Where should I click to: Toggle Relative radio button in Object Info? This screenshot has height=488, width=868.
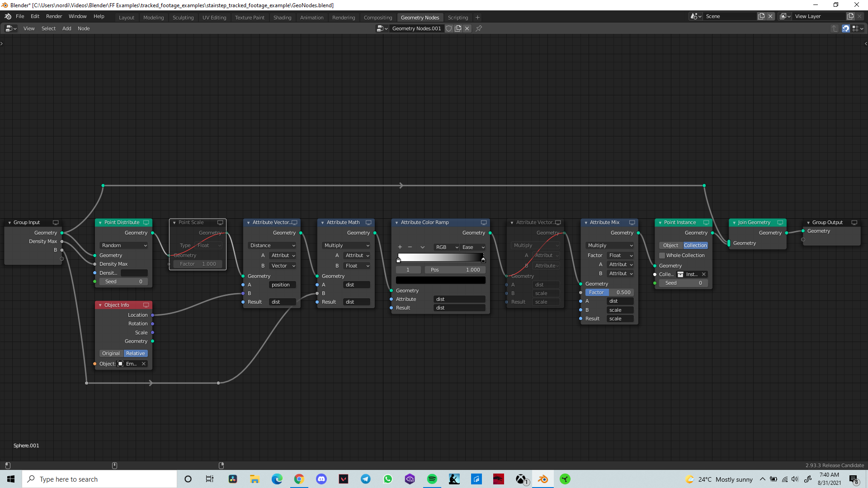point(135,353)
